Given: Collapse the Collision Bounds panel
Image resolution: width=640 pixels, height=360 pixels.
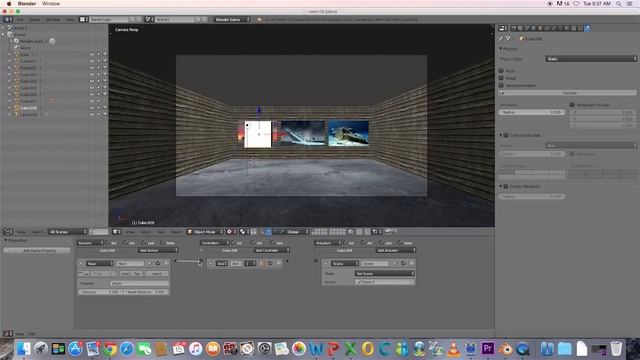Looking at the screenshot, I should tap(501, 135).
